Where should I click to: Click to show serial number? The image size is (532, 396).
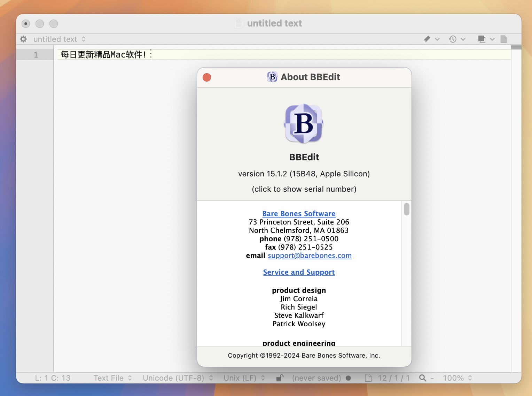click(304, 189)
